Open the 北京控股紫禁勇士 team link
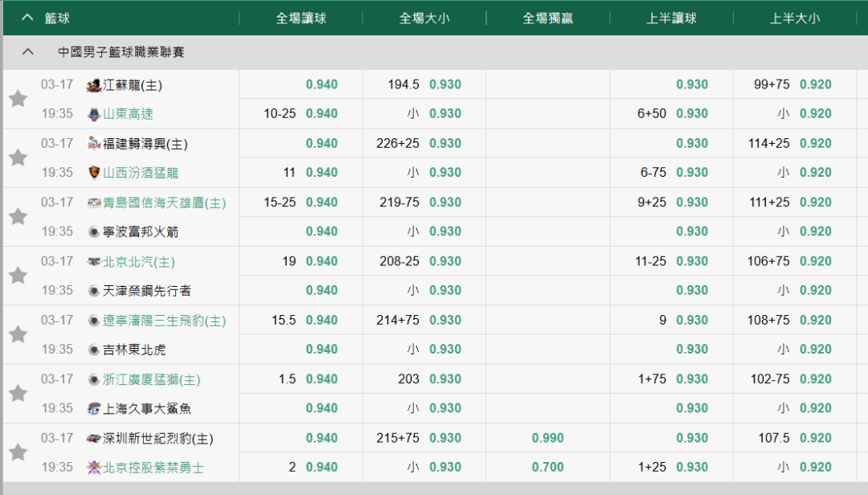This screenshot has width=868, height=495. pos(154,468)
